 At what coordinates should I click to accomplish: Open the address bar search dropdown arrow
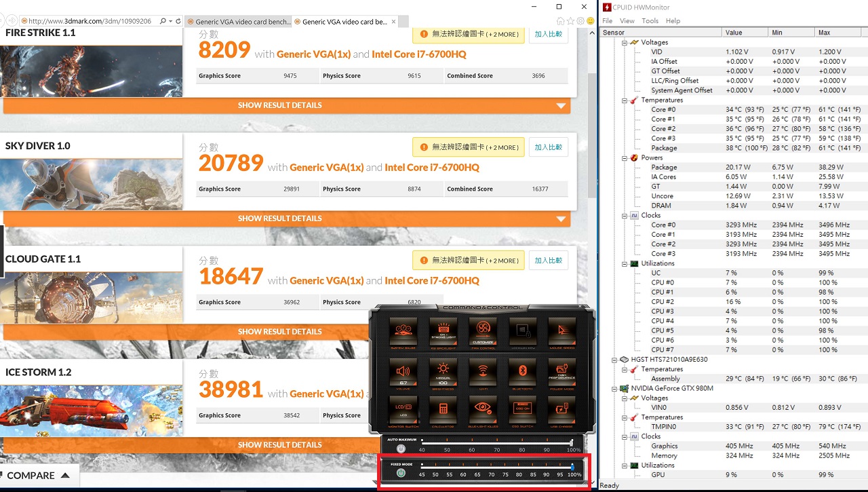tap(170, 21)
